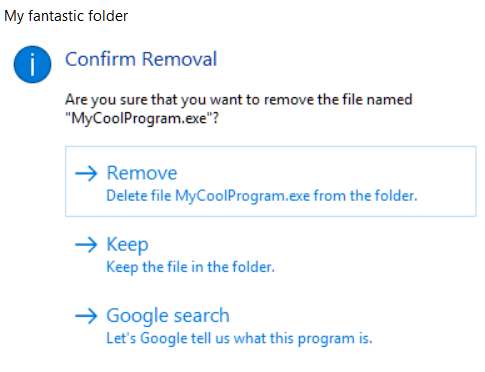This screenshot has width=485, height=372.
Task: Click the arrow icon beside Remove
Action: coord(86,173)
